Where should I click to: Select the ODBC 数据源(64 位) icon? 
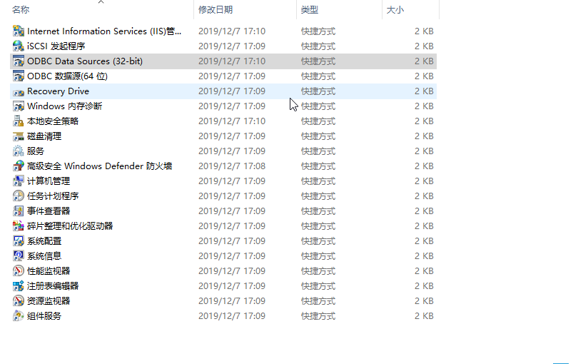[18, 76]
